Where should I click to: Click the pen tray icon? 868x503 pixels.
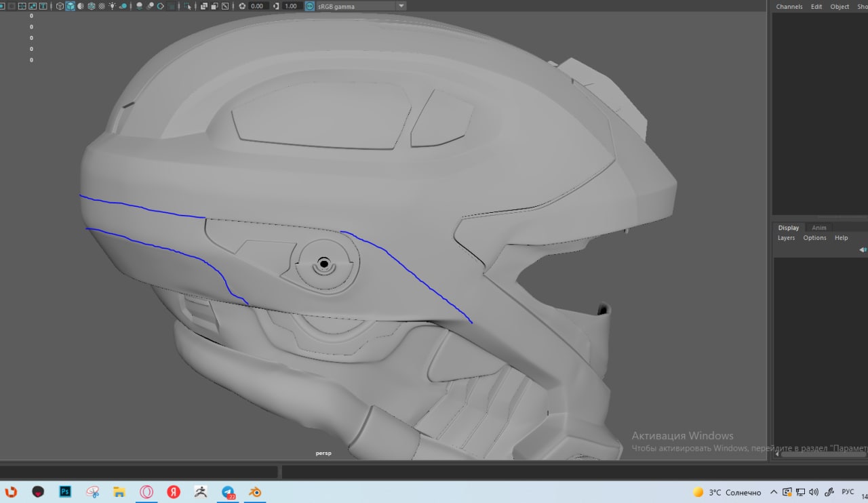(829, 492)
